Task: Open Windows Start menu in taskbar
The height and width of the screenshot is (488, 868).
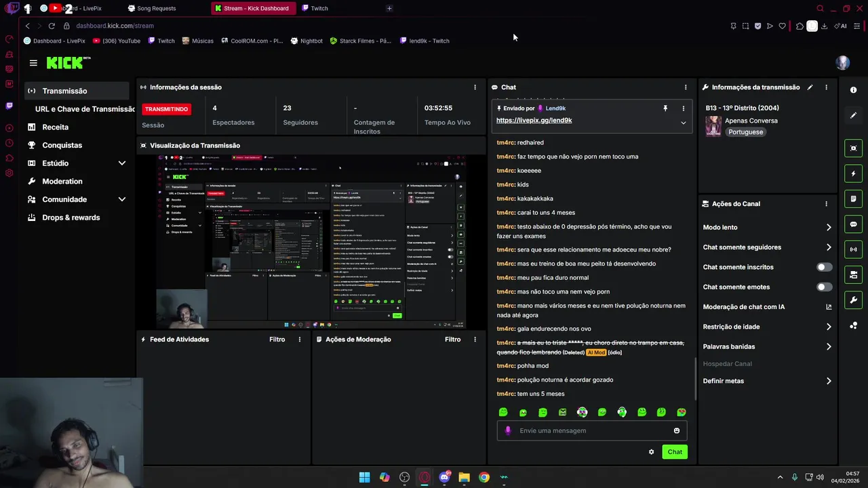Action: (364, 477)
